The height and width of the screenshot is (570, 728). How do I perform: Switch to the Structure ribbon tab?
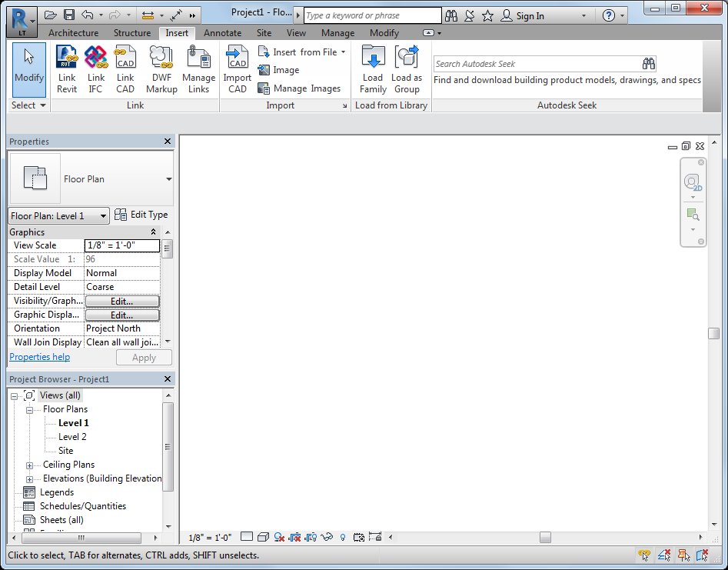pyautogui.click(x=132, y=33)
